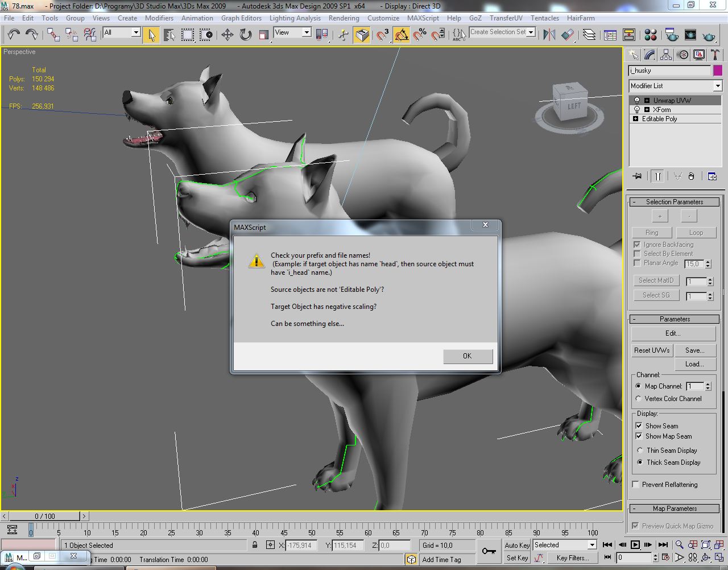Select the Unlink Selection tool
The height and width of the screenshot is (570, 728).
click(x=72, y=35)
